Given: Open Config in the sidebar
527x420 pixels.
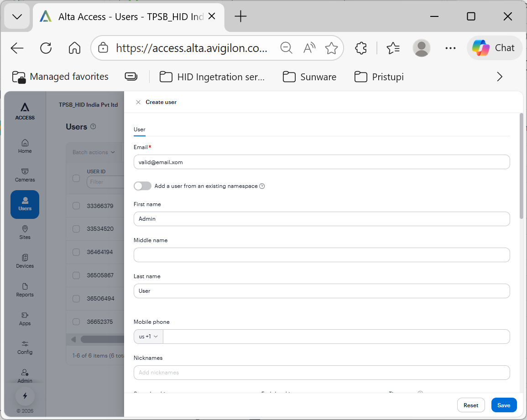Looking at the screenshot, I should (x=25, y=347).
